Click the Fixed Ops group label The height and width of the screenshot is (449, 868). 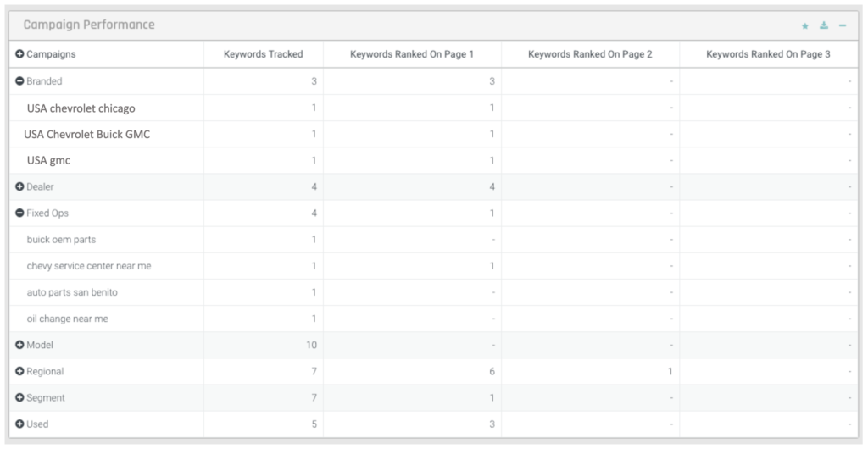tap(47, 213)
